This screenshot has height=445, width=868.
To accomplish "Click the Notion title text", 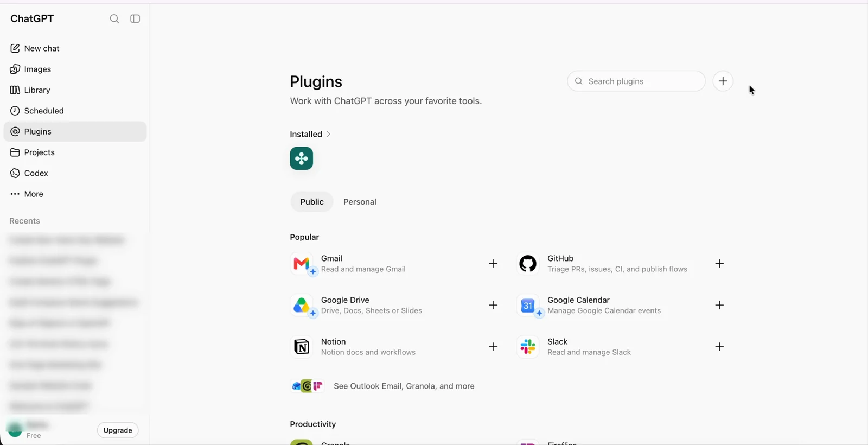I will [333, 342].
